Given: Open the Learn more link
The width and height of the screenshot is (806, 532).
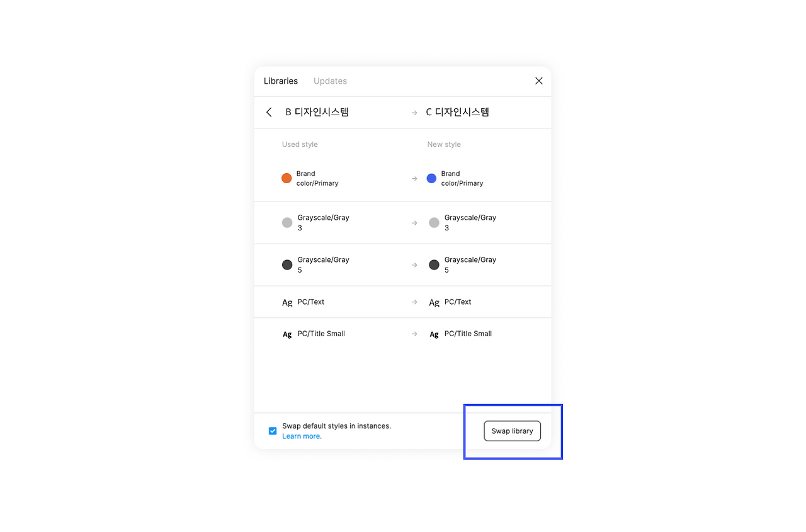Looking at the screenshot, I should (302, 436).
